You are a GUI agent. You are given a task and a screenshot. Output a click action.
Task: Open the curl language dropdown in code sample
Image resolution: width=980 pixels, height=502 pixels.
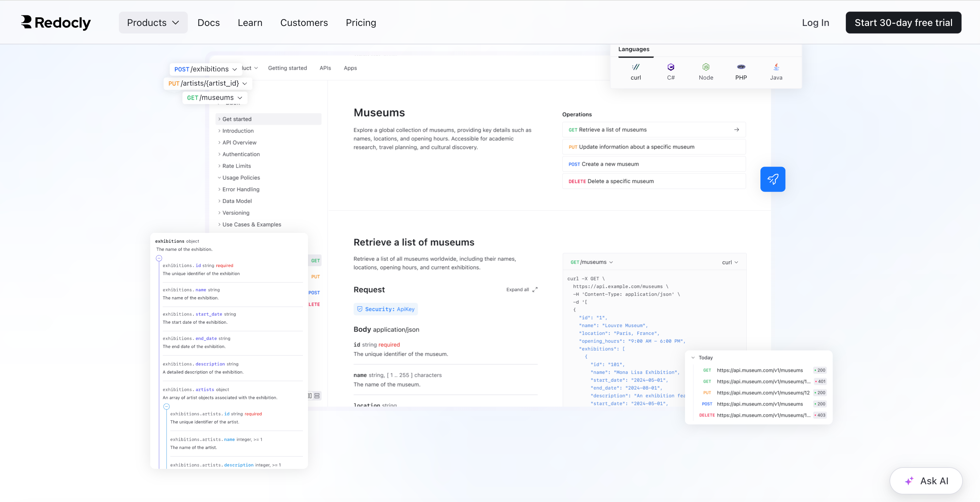730,262
